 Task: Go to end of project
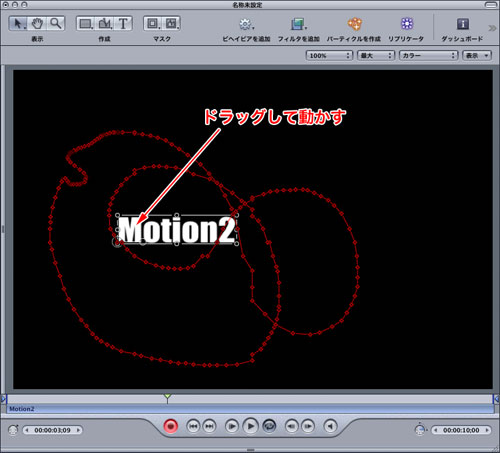coord(209,426)
